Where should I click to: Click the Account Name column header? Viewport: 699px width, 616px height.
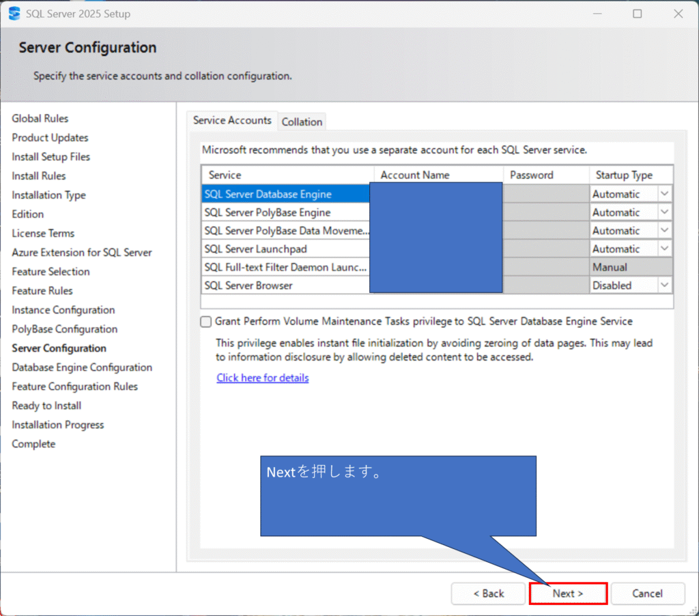coord(439,175)
